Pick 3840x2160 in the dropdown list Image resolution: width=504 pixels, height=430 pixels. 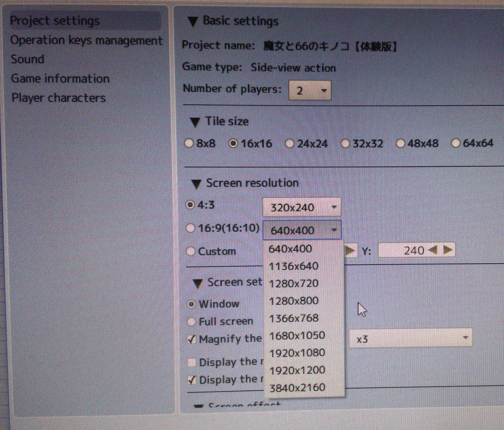pyautogui.click(x=297, y=387)
